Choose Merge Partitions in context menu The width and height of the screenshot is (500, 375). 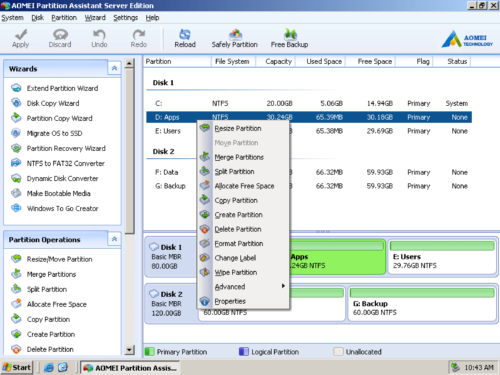243,157
